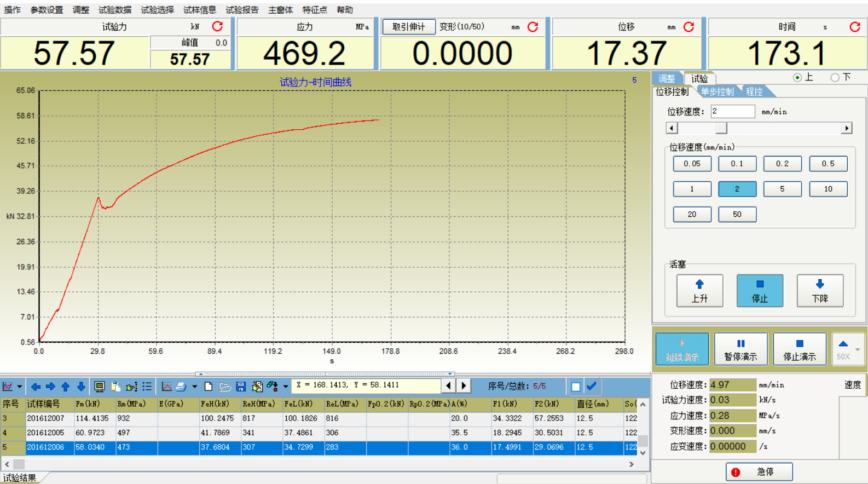Screen dimensions: 868x484
Task: Click the 取引伸计 button
Action: click(409, 26)
